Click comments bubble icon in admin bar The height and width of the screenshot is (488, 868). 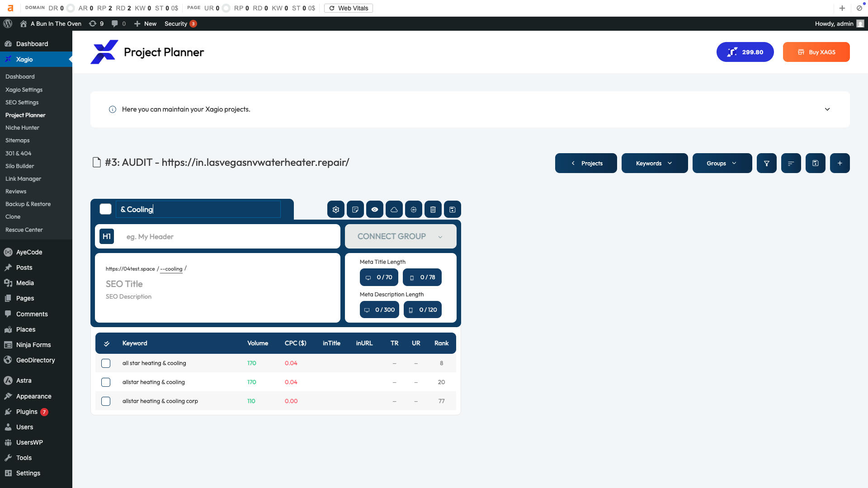click(118, 23)
